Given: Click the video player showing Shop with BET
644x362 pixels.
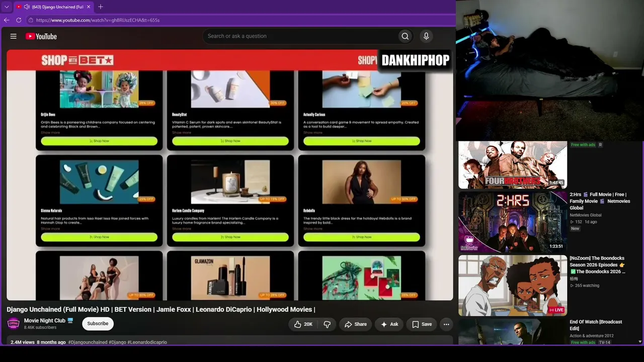Looking at the screenshot, I should [x=230, y=175].
